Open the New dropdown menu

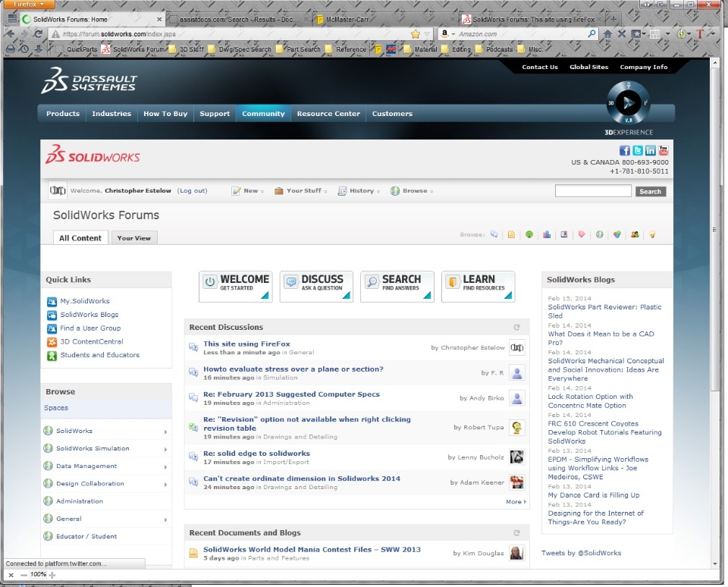pos(248,191)
